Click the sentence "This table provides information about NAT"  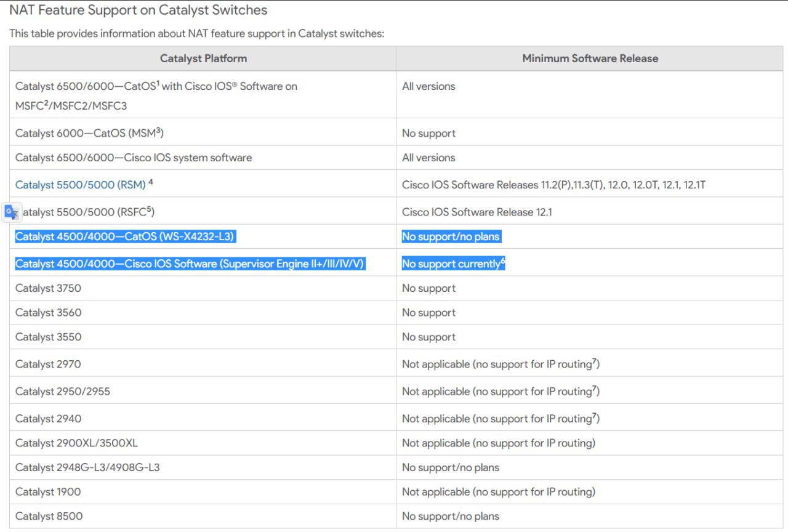click(x=197, y=33)
